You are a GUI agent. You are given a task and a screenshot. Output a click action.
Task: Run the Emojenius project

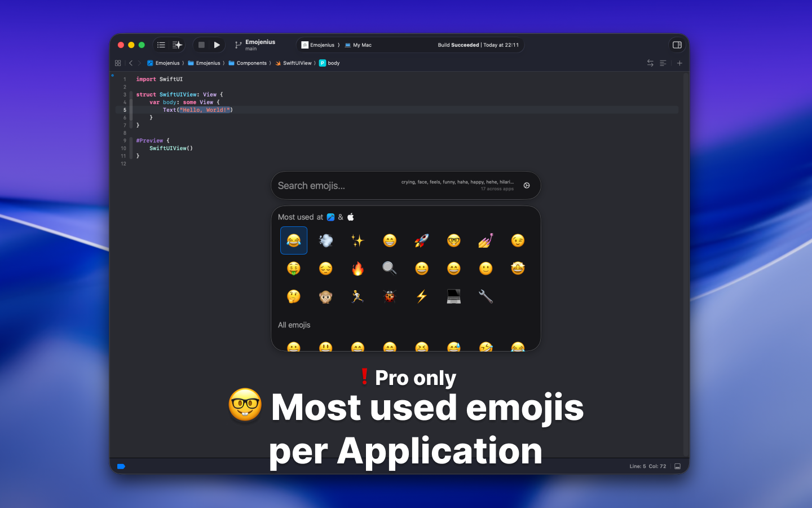coord(217,45)
